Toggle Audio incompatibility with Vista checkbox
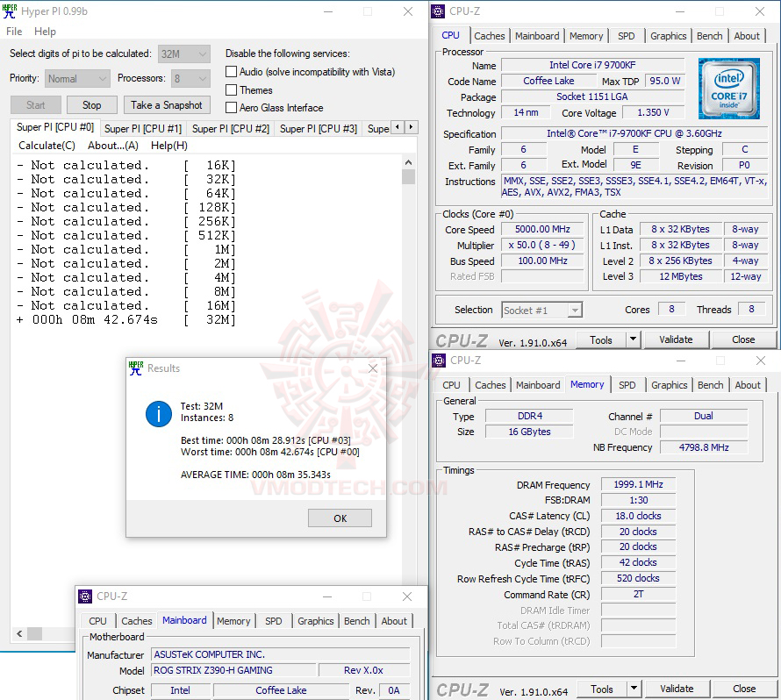Viewport: 781px width, 700px height. click(x=231, y=72)
